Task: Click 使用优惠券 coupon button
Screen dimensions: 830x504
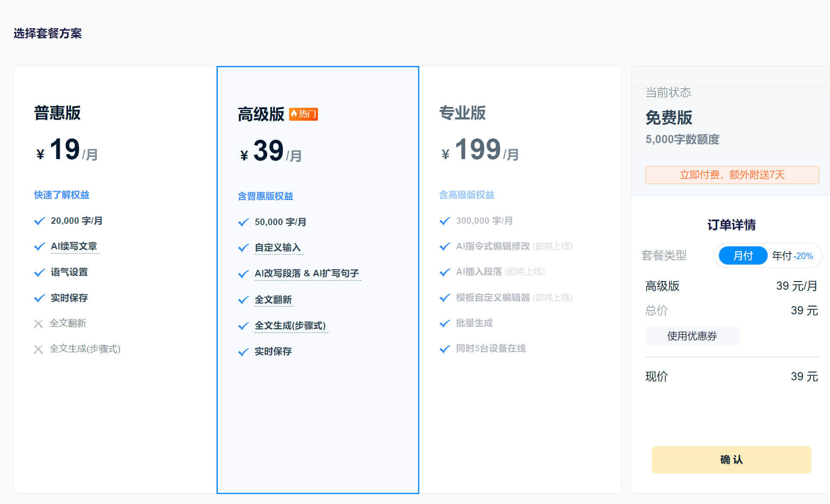Action: tap(692, 336)
